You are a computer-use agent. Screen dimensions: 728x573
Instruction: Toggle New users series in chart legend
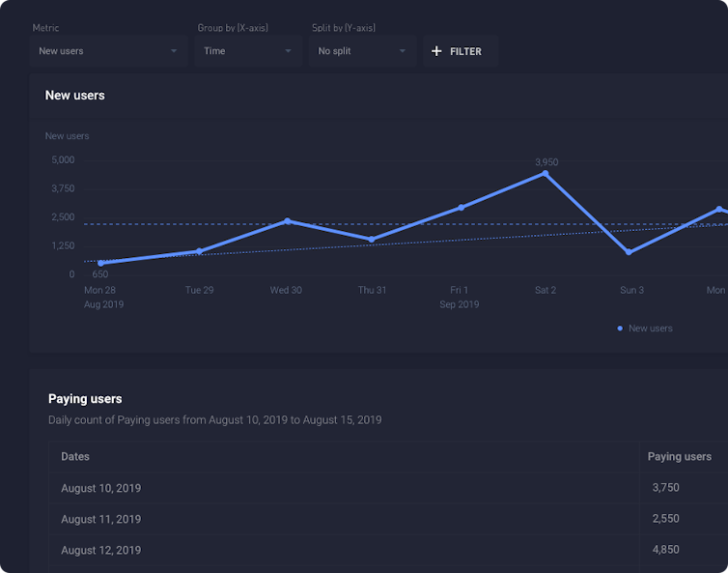click(645, 329)
